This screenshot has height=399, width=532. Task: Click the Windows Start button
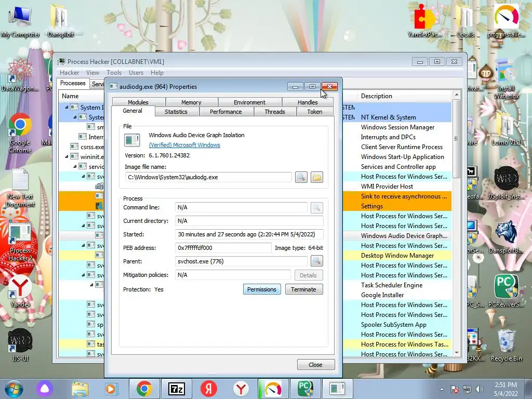pos(14,389)
